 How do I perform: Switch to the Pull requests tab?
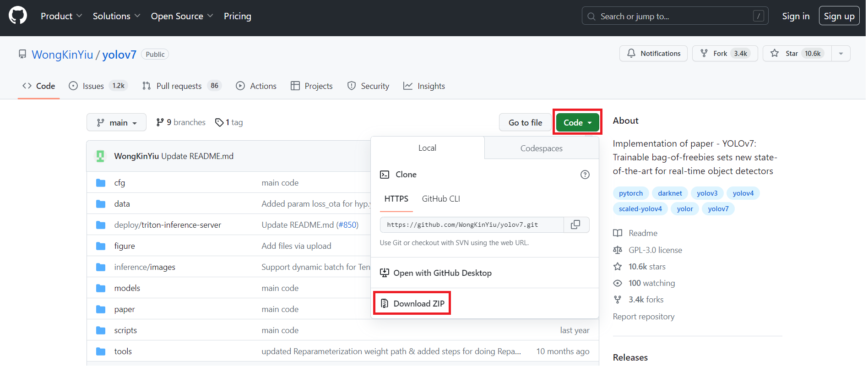(182, 86)
